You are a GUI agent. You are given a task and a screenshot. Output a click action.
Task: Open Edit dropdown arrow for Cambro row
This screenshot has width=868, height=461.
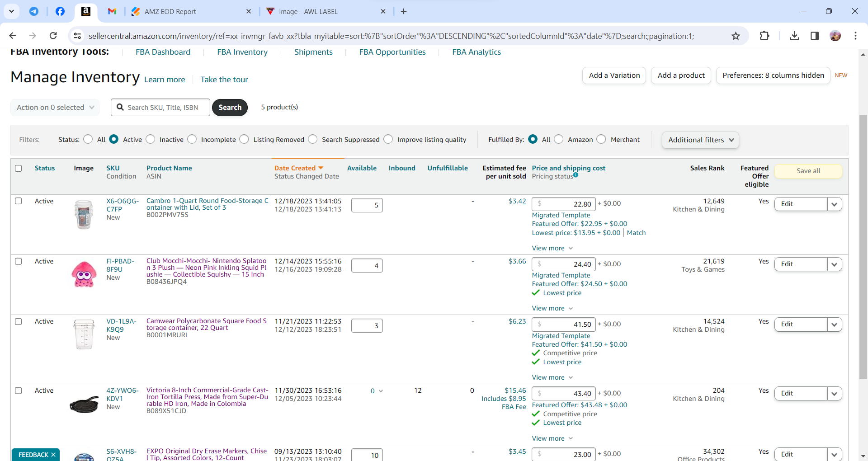click(x=835, y=204)
